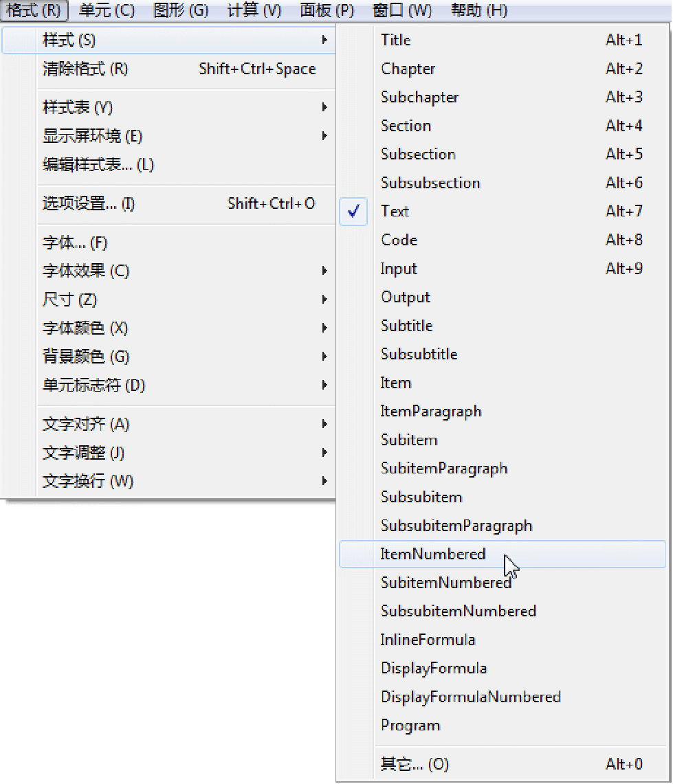This screenshot has width=673, height=784.
Task: Open 其它... (O) style dialog
Action: click(x=503, y=764)
